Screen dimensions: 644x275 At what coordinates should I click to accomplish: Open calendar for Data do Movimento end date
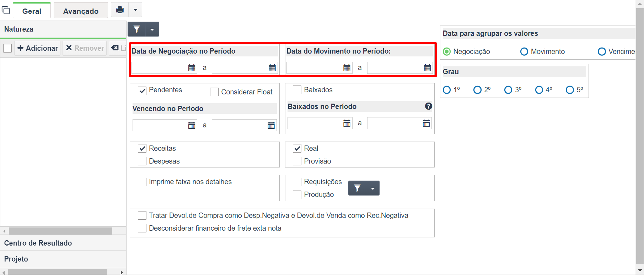pos(427,68)
